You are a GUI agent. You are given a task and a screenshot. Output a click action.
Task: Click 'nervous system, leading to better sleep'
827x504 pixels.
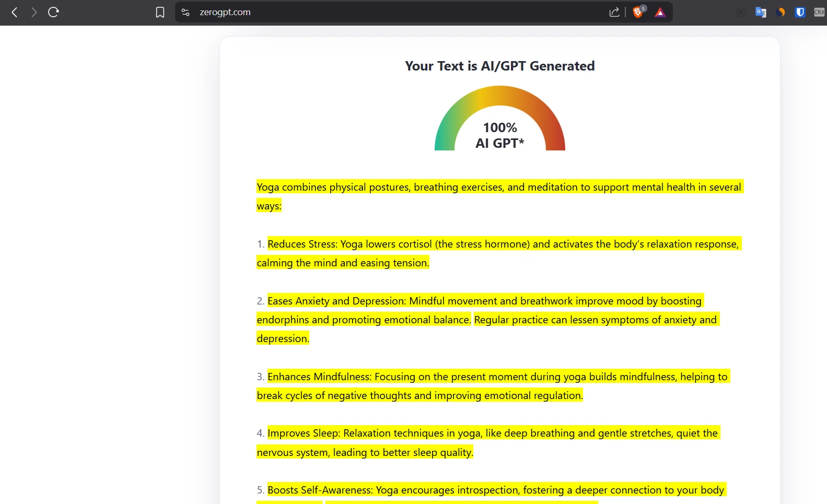365,452
